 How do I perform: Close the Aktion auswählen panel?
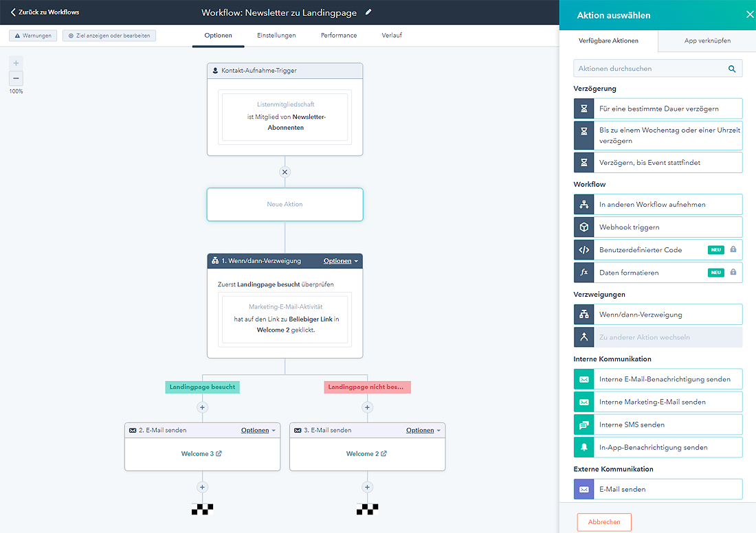(x=750, y=14)
